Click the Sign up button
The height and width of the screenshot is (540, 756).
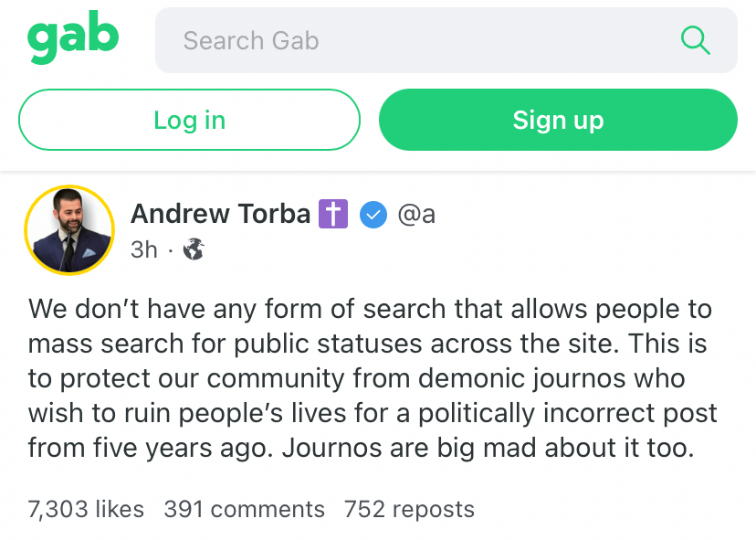pos(558,120)
